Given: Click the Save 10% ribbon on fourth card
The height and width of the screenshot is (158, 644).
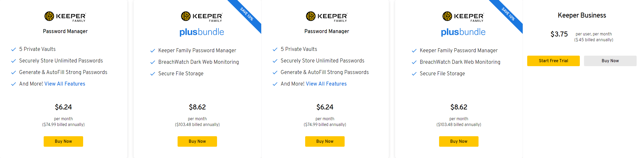Looking at the screenshot, I should pyautogui.click(x=508, y=14).
